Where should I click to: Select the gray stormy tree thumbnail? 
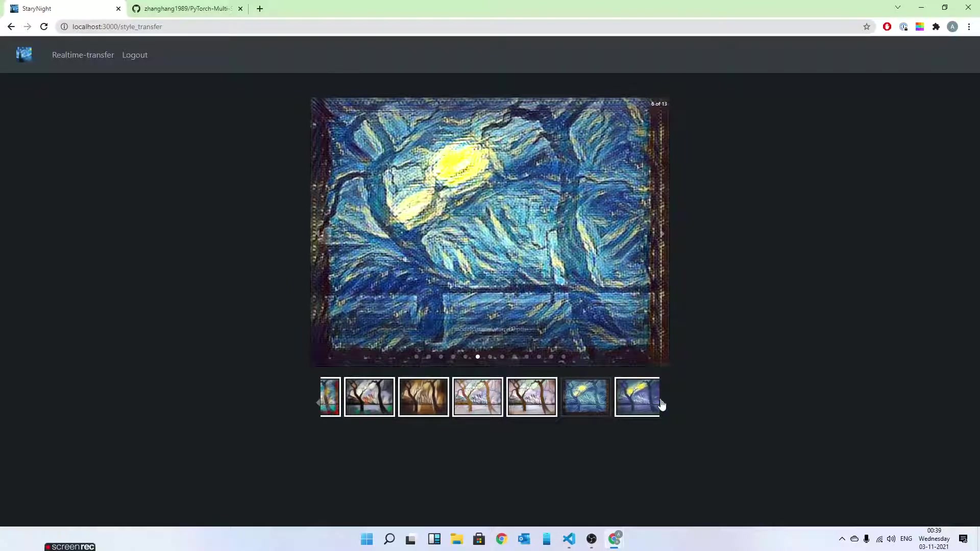369,397
